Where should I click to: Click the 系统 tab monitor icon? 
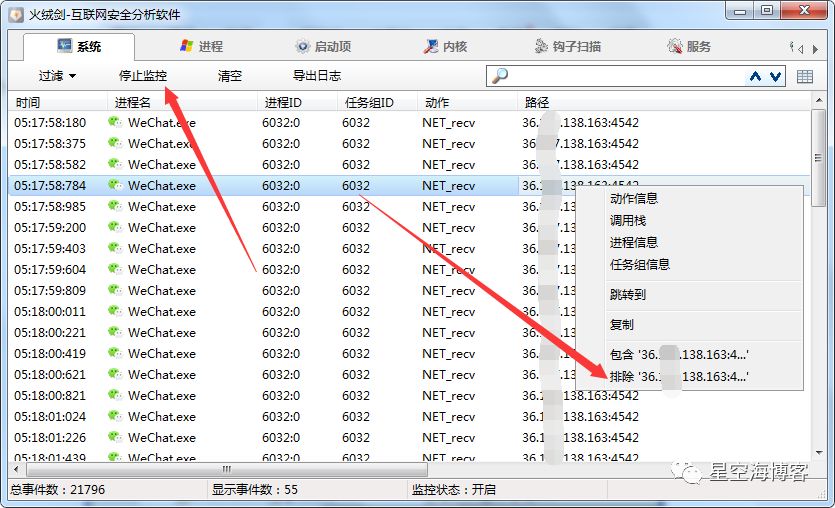64,46
